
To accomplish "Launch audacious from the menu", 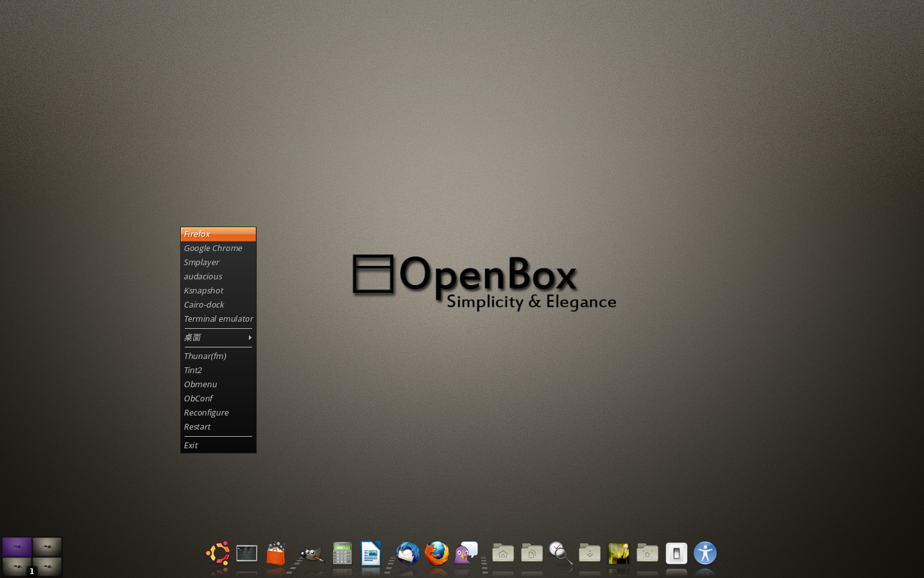I will click(x=218, y=277).
